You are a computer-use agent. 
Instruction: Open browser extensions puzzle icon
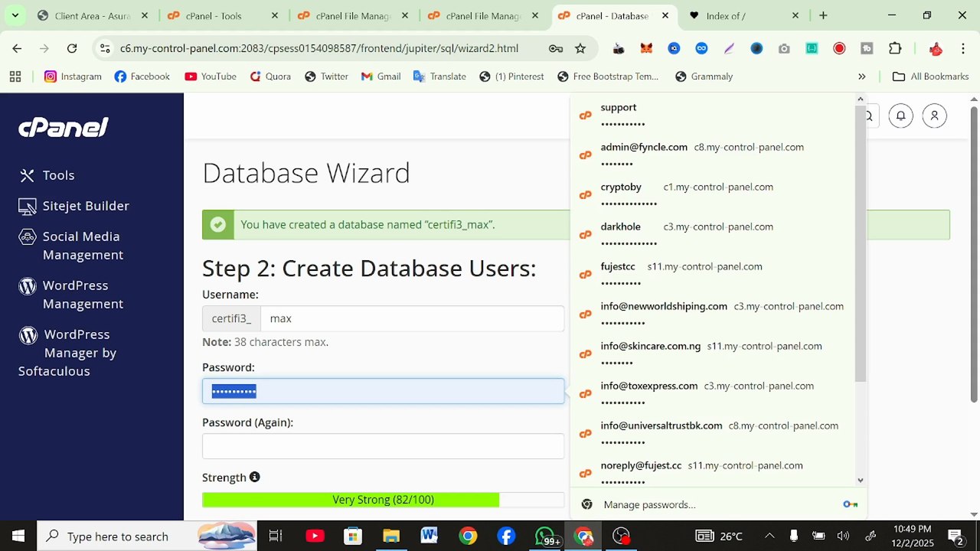(x=895, y=48)
